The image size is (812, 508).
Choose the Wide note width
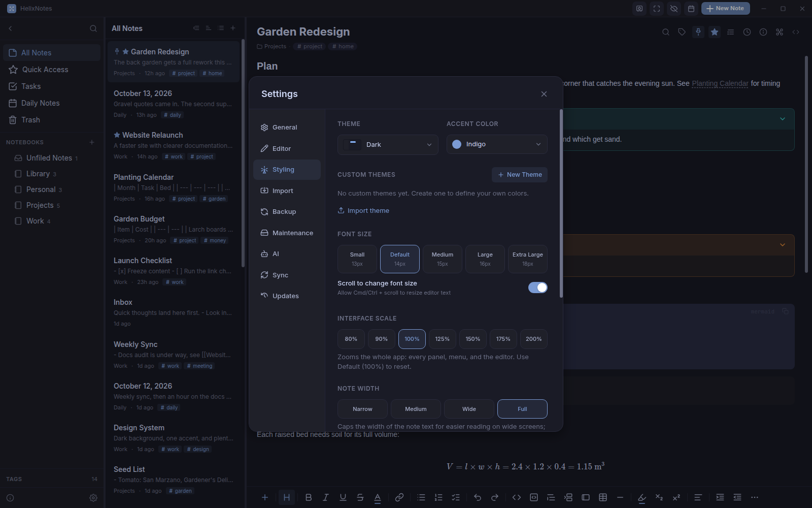click(x=469, y=409)
